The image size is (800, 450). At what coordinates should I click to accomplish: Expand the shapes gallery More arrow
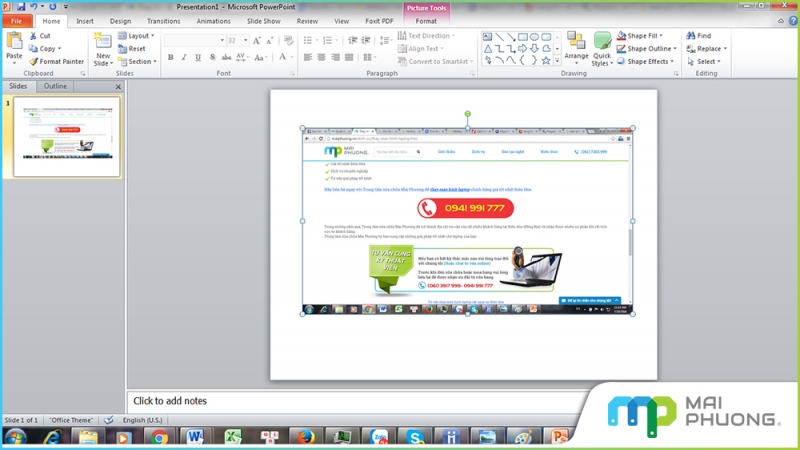click(x=557, y=61)
